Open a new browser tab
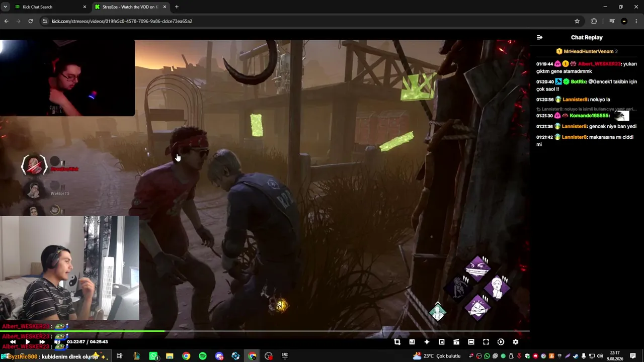This screenshot has height=362, width=644. pos(177,7)
